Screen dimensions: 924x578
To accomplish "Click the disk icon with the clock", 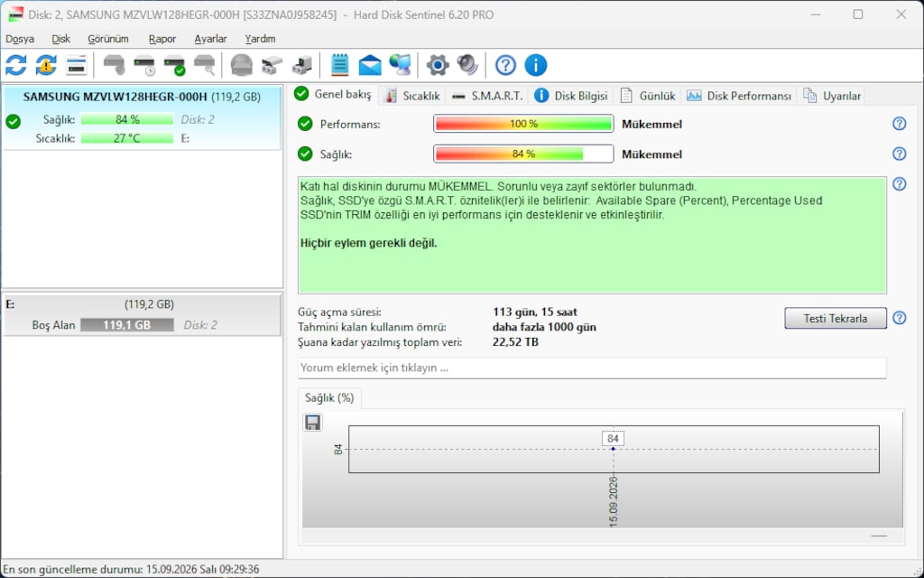I will pos(143,65).
